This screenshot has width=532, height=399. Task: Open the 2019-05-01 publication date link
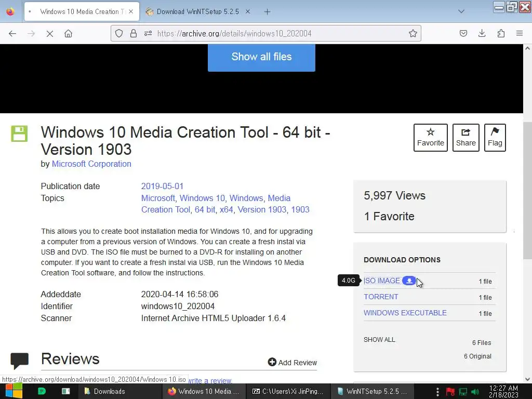(x=162, y=187)
